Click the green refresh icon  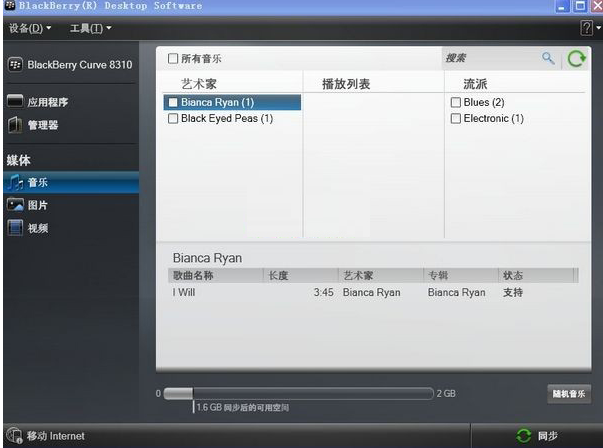[x=576, y=59]
